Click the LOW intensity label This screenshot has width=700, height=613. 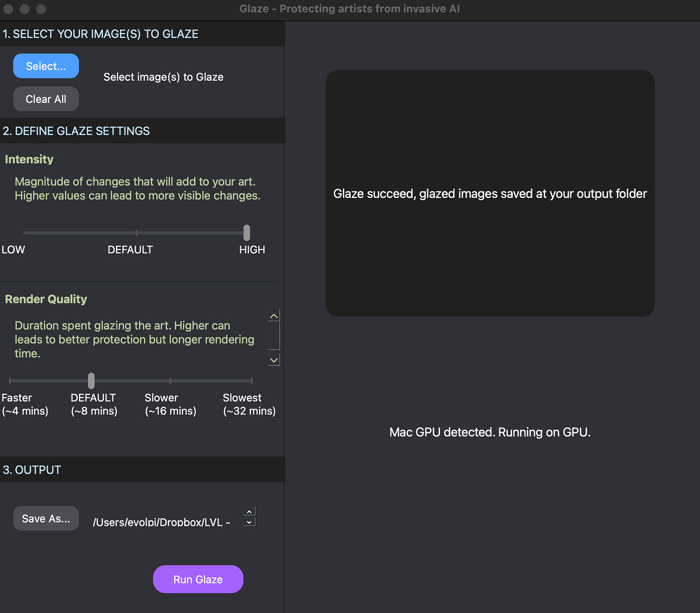(13, 250)
